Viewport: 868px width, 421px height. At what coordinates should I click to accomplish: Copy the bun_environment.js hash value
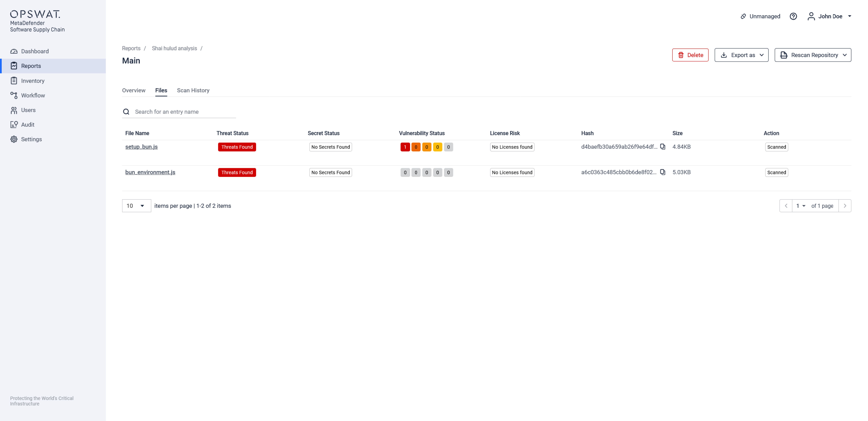662,172
